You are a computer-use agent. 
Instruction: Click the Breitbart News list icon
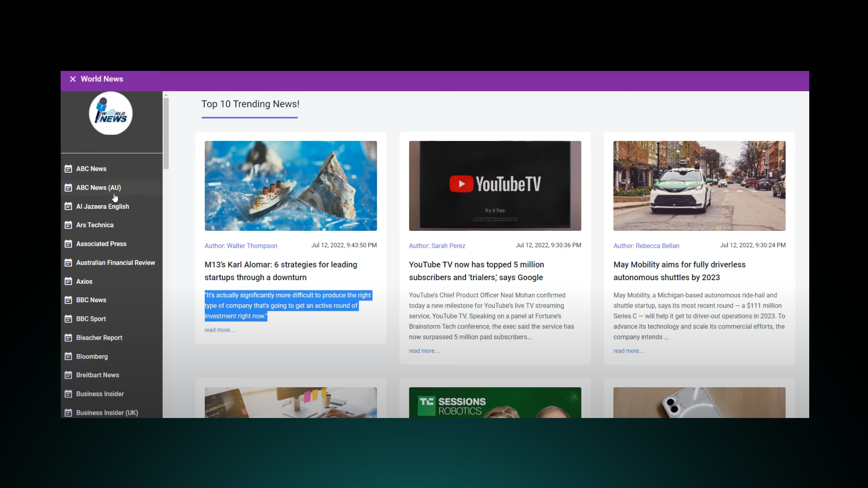point(68,375)
